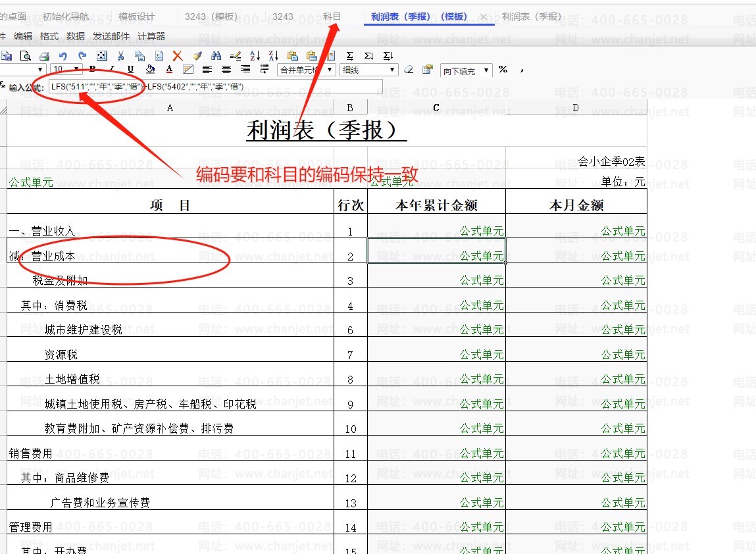Click the Sum sigma icon
This screenshot has width=756, height=554.
(350, 56)
